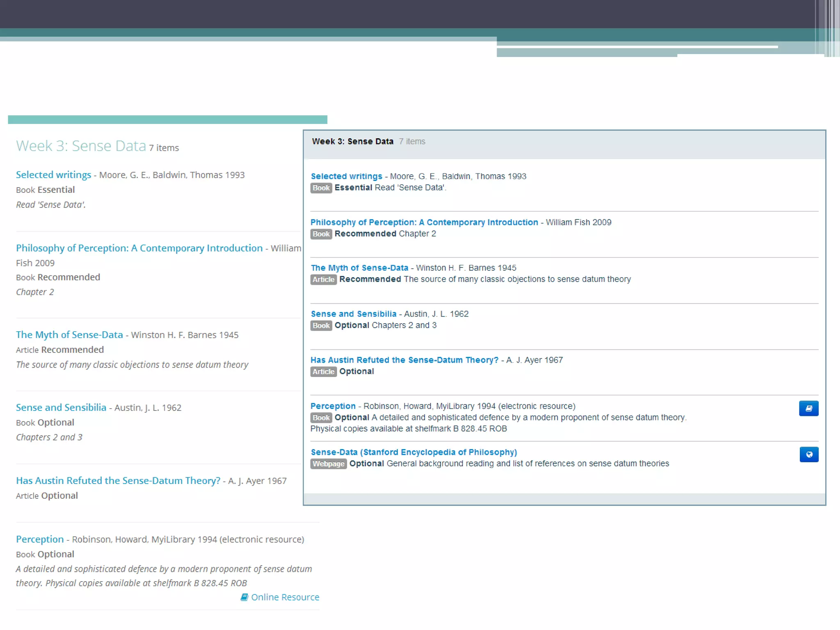Open 'The Myth of Sense-Data' in right panel

click(x=359, y=268)
